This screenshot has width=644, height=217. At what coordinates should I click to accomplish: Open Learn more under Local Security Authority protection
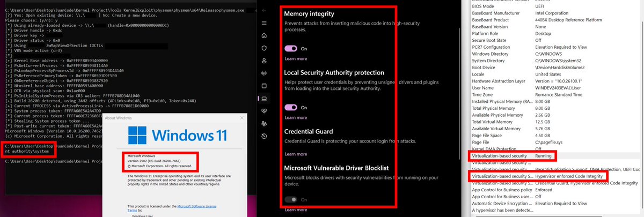pyautogui.click(x=296, y=117)
